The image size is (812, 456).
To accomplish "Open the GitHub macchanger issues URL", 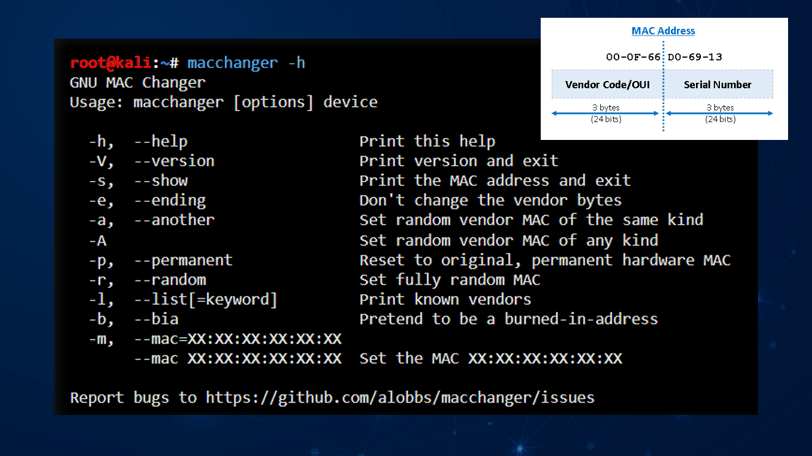I will (400, 398).
